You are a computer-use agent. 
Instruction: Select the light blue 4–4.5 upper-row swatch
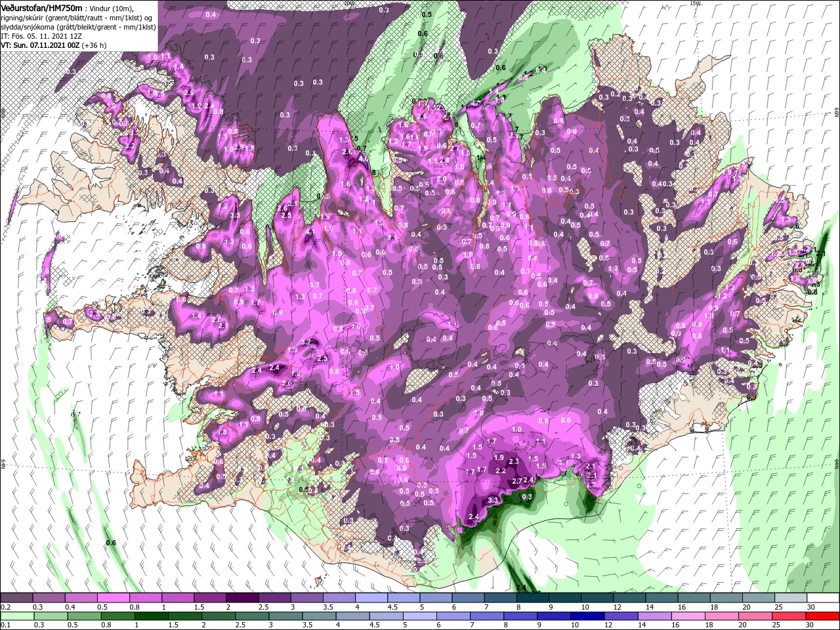pyautogui.click(x=371, y=598)
